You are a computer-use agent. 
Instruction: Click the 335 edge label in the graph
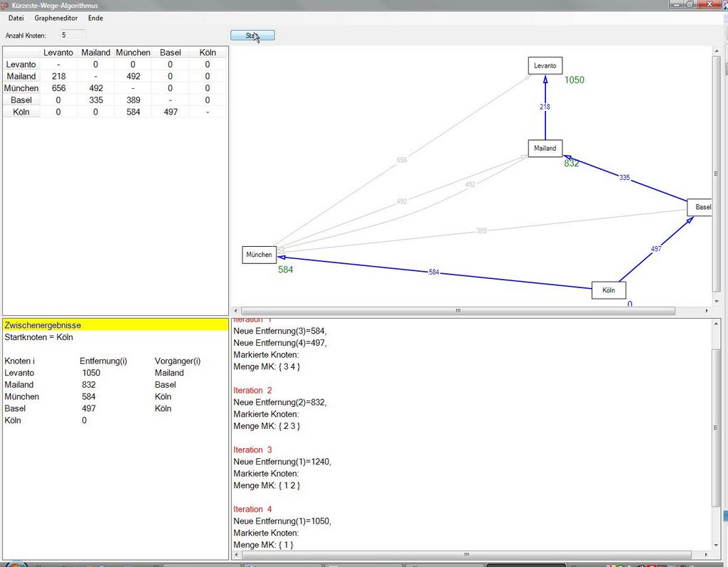tap(624, 178)
